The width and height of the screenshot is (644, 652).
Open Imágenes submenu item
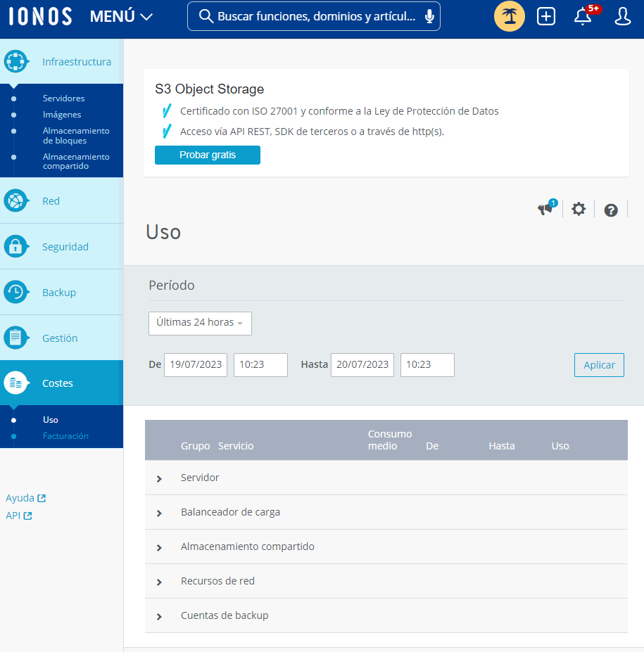click(x=62, y=115)
